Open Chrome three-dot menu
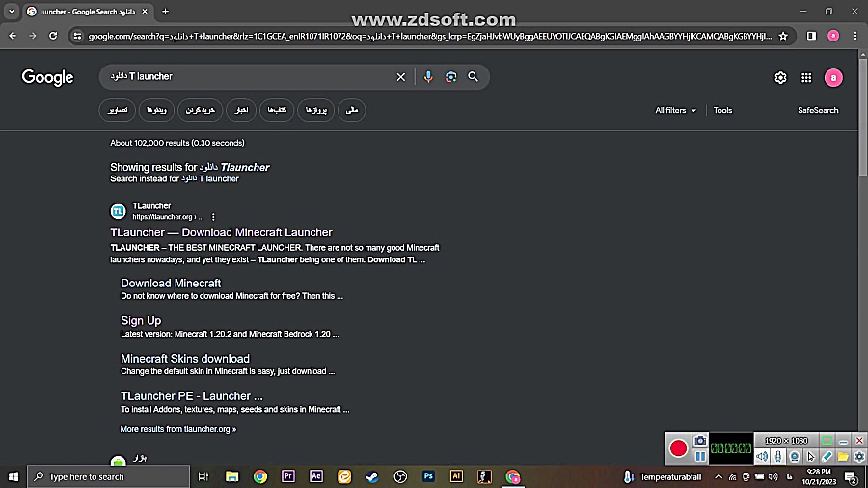This screenshot has width=868, height=488. (x=855, y=36)
